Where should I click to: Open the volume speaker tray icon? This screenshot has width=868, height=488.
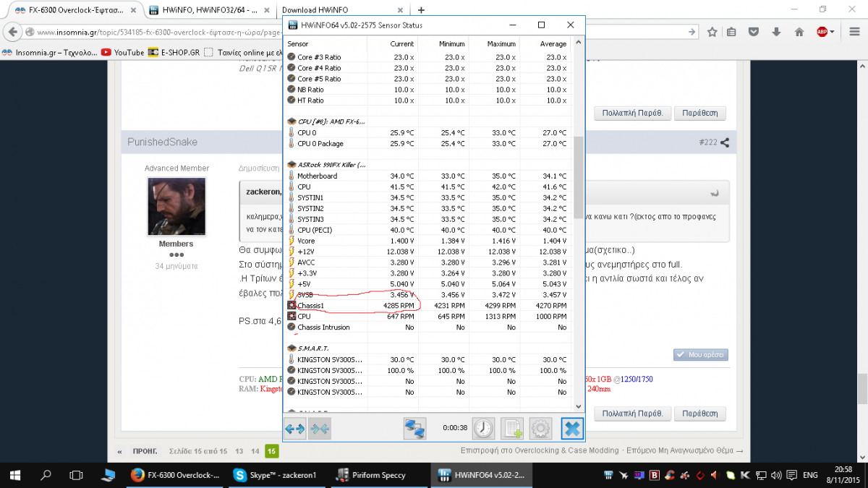[x=778, y=475]
